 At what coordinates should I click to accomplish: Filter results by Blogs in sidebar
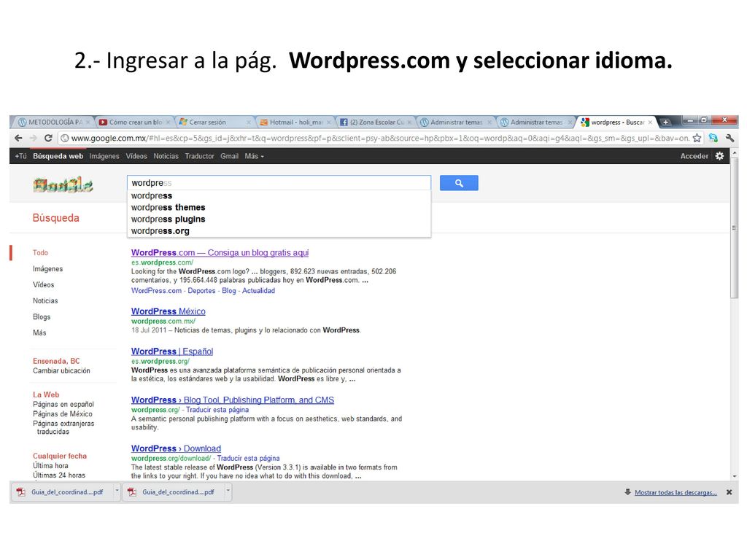(x=42, y=316)
